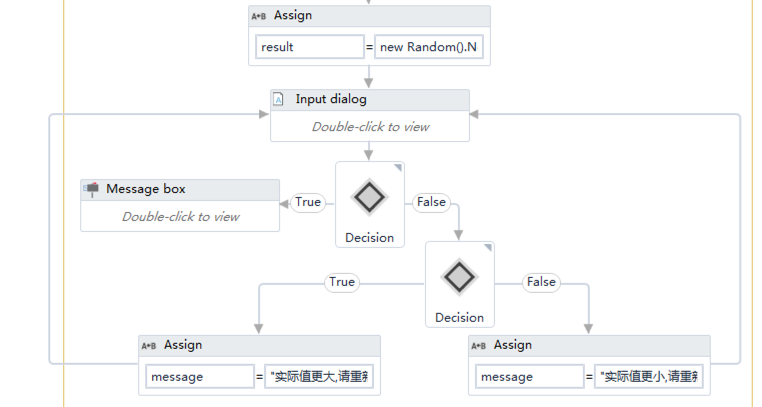Click the bottom-right Assign A*B icon
The width and height of the screenshot is (762, 407).
[479, 345]
